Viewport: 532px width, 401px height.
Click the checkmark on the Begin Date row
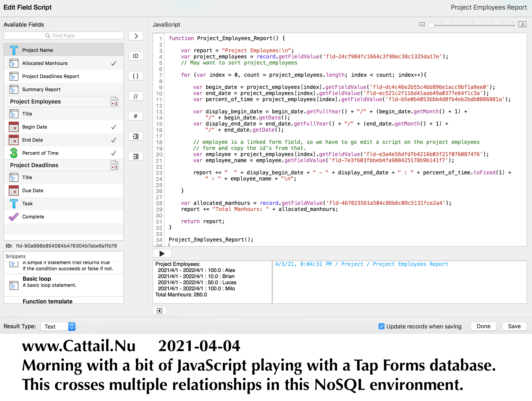pos(114,127)
